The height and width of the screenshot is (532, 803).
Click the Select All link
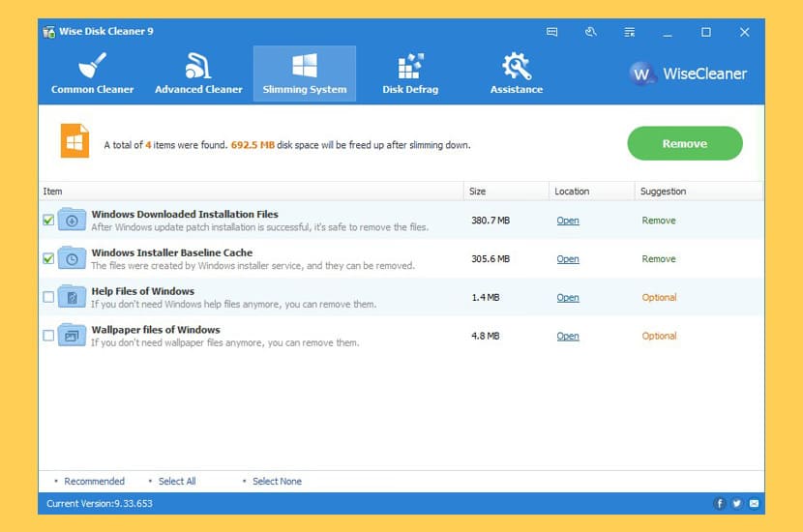click(x=177, y=482)
